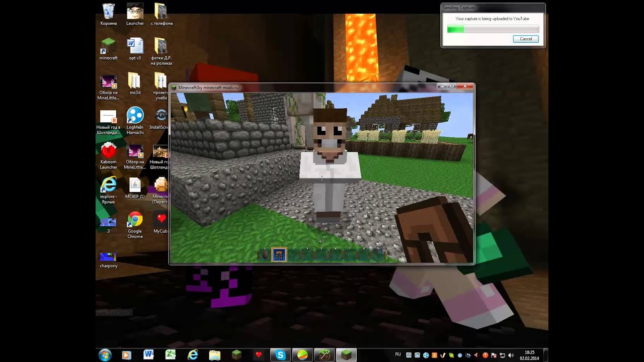Close the Minecraft window
This screenshot has height=362, width=644.
pyautogui.click(x=465, y=86)
